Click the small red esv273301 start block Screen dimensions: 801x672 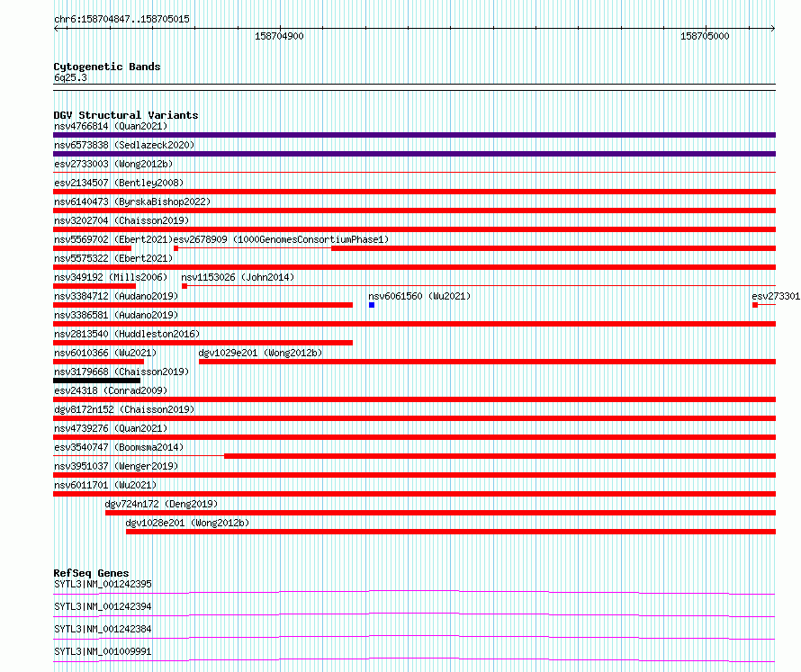tap(755, 305)
